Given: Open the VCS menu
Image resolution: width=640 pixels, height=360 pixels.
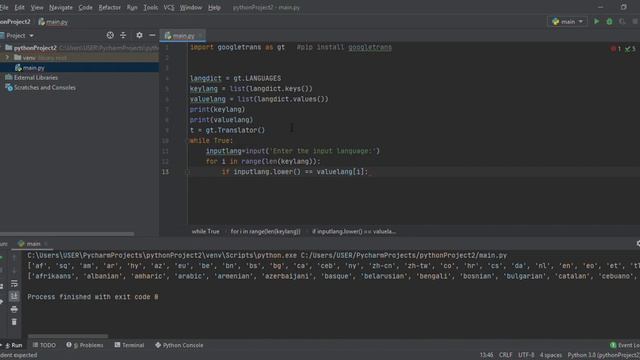Looking at the screenshot, I should click(169, 7).
